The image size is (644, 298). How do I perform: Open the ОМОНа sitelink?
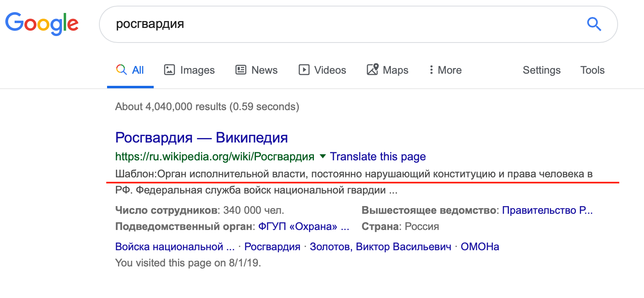pyautogui.click(x=480, y=247)
